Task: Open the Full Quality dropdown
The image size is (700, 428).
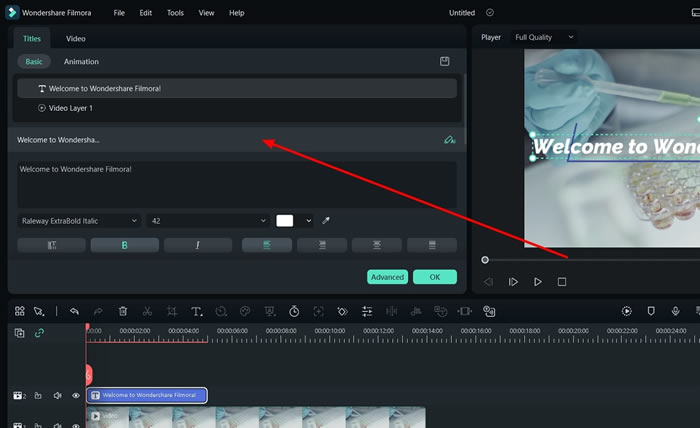Action: pos(544,37)
